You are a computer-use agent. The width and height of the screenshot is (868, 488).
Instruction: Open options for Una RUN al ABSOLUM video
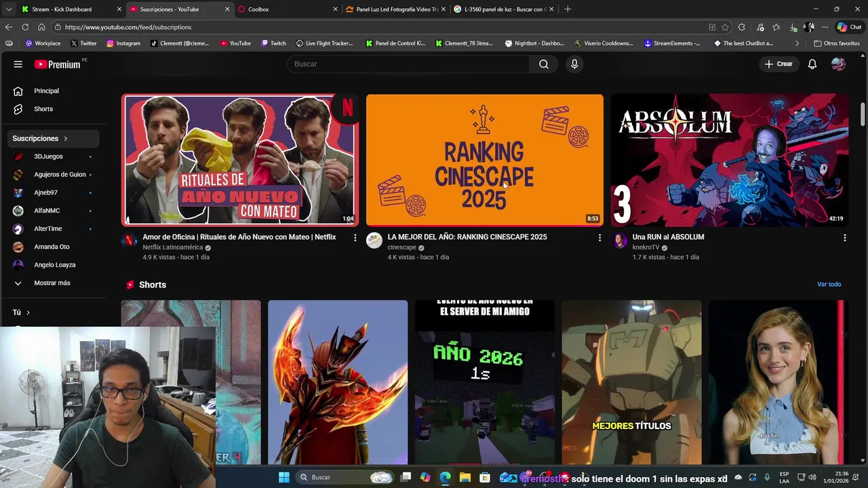(844, 237)
